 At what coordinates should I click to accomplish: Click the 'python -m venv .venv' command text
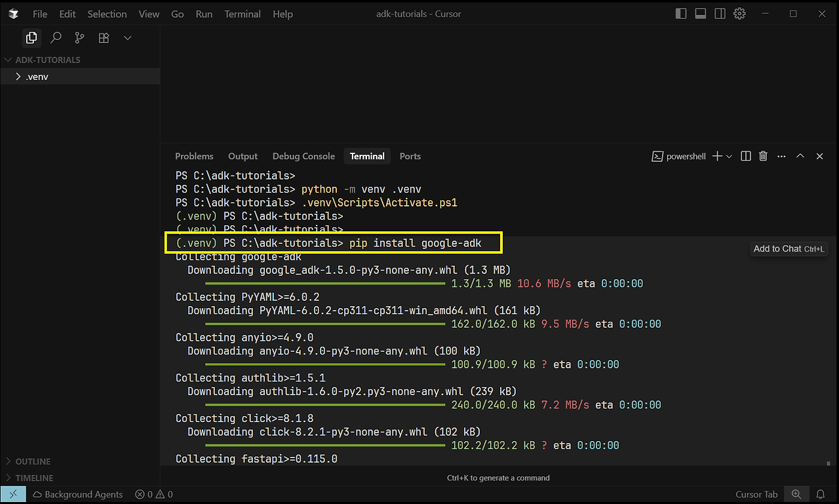[361, 189]
